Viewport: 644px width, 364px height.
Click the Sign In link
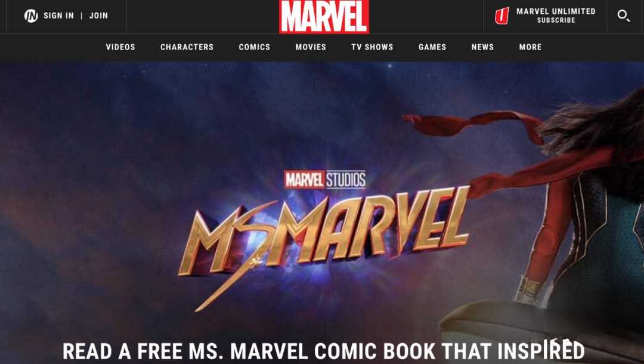[58, 16]
